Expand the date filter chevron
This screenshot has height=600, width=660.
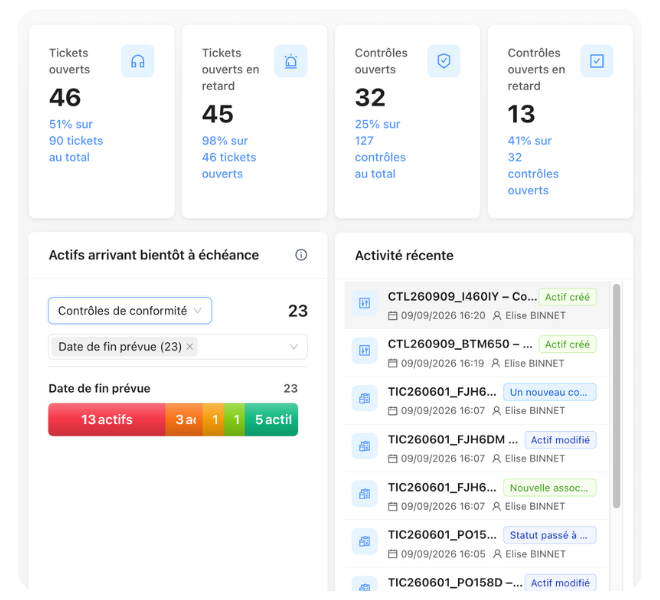pyautogui.click(x=294, y=347)
